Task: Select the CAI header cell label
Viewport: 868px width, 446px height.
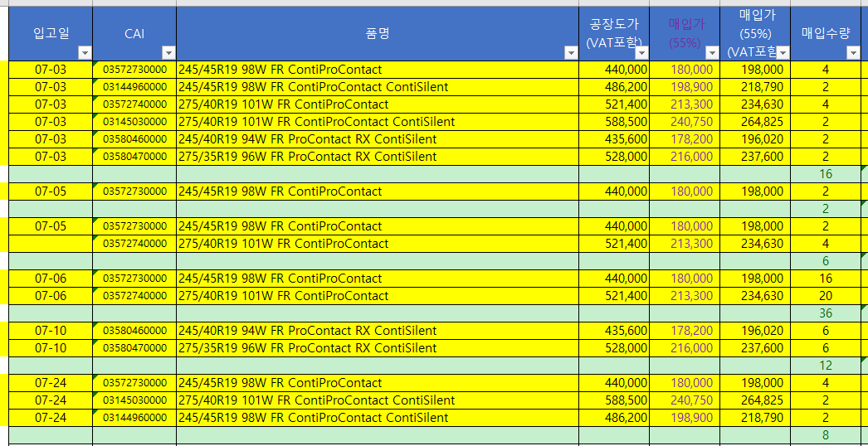Action: tap(134, 33)
